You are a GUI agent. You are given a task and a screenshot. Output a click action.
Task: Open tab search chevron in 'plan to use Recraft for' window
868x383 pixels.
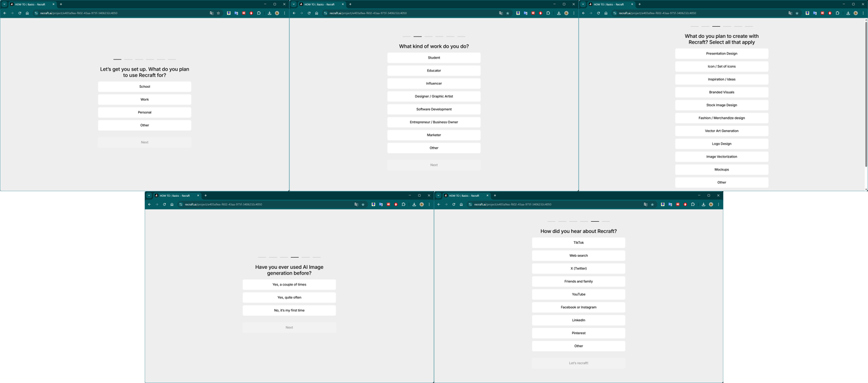pos(5,4)
